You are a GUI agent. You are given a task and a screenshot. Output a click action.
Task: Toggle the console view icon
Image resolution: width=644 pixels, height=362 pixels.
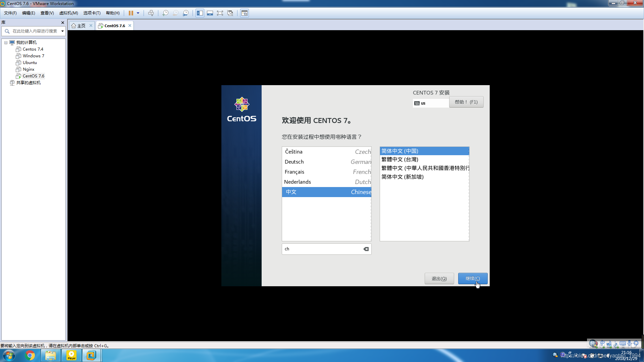pos(245,13)
